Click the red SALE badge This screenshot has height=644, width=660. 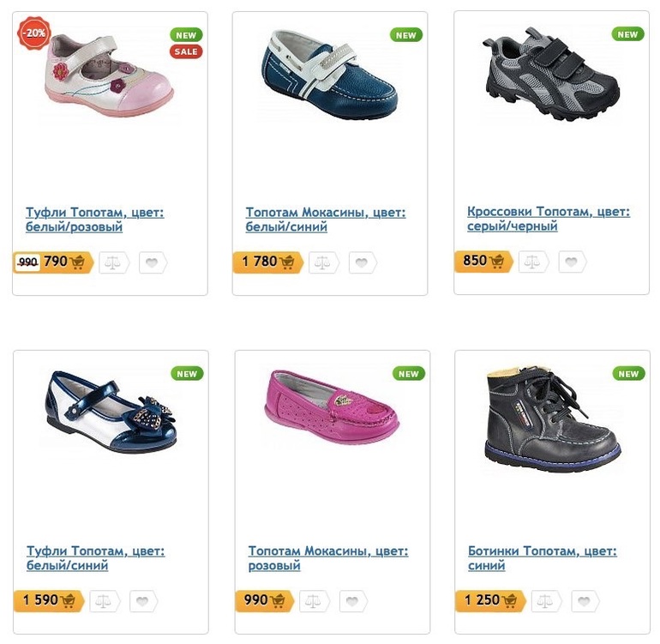tap(186, 51)
